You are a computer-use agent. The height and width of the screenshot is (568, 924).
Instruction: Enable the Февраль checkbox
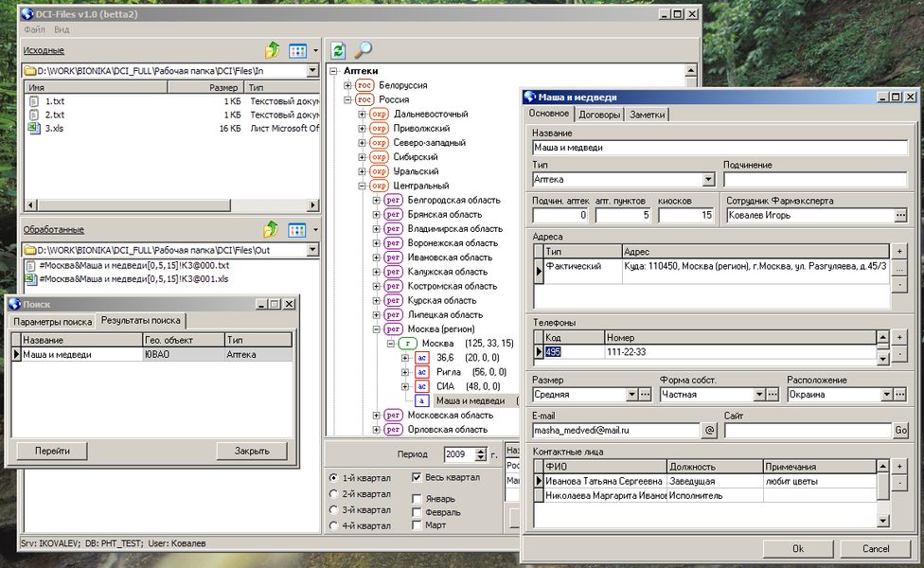[x=418, y=512]
